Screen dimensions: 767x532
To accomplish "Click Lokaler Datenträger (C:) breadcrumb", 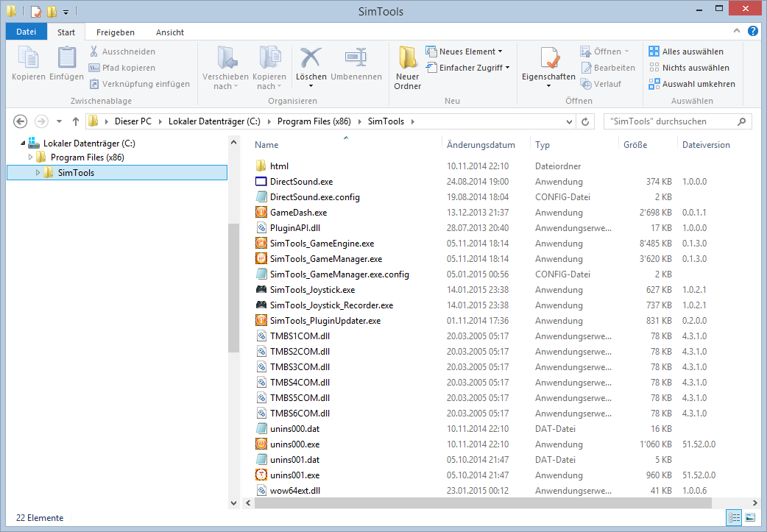I will (214, 121).
